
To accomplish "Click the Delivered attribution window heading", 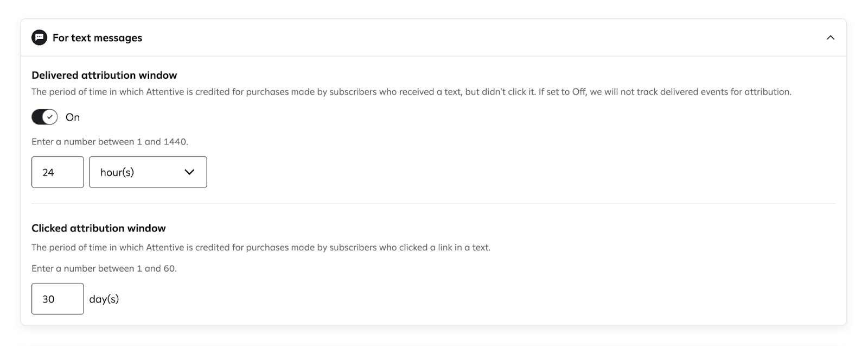I will click(x=104, y=75).
